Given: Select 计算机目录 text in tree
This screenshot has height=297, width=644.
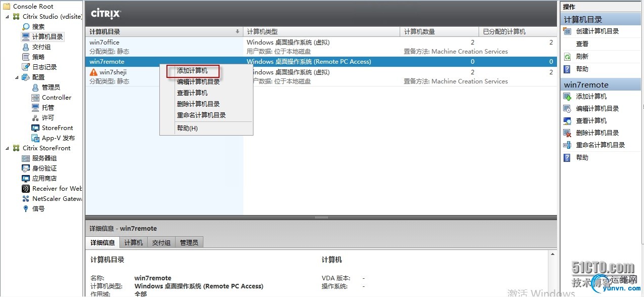Looking at the screenshot, I should [x=48, y=37].
